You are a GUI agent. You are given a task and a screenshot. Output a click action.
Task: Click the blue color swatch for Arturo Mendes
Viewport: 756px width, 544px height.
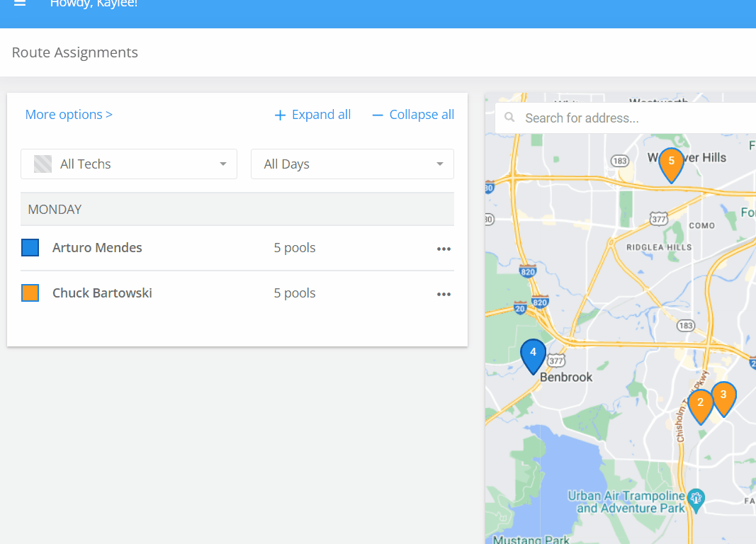pos(30,247)
